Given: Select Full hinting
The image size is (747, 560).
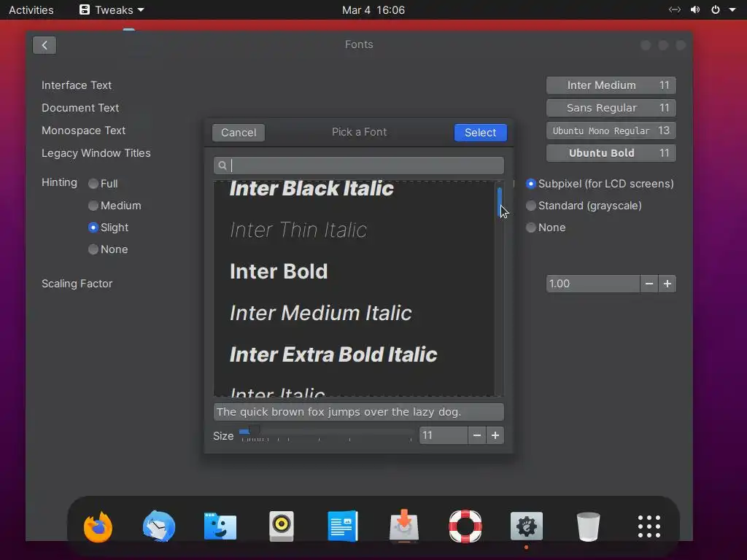Looking at the screenshot, I should click(103, 184).
